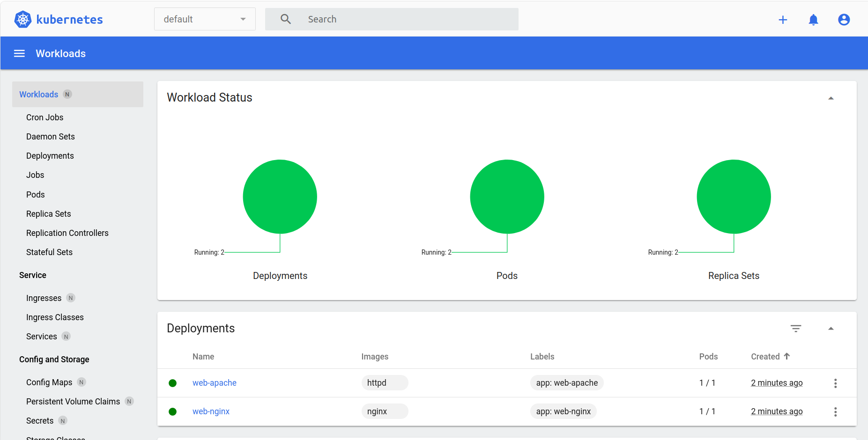Go to Ingresses

[44, 298]
